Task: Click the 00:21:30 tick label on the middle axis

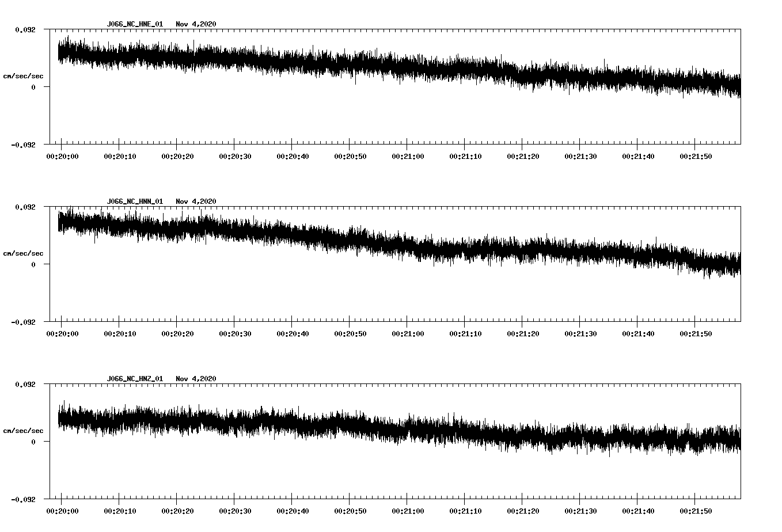Action: pos(582,332)
